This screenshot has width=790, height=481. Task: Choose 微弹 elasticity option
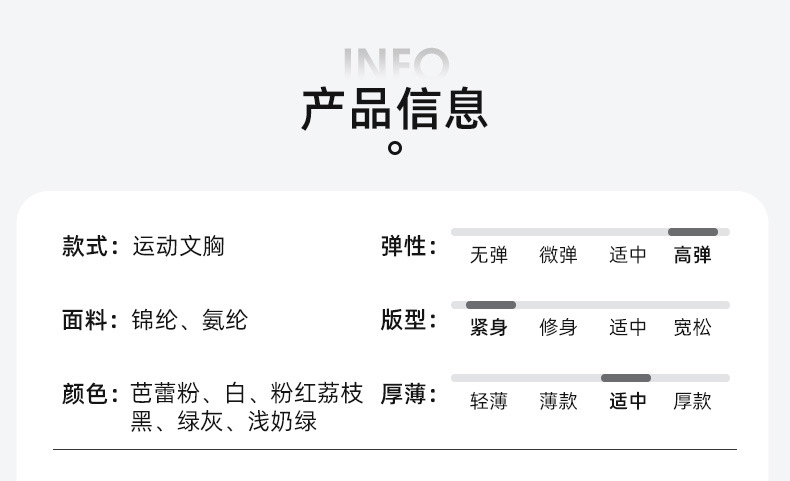[558, 255]
